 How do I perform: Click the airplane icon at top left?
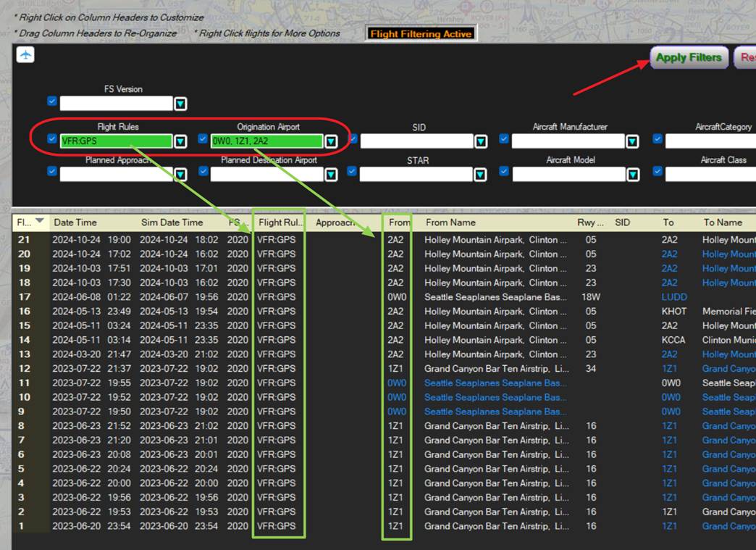(x=25, y=55)
